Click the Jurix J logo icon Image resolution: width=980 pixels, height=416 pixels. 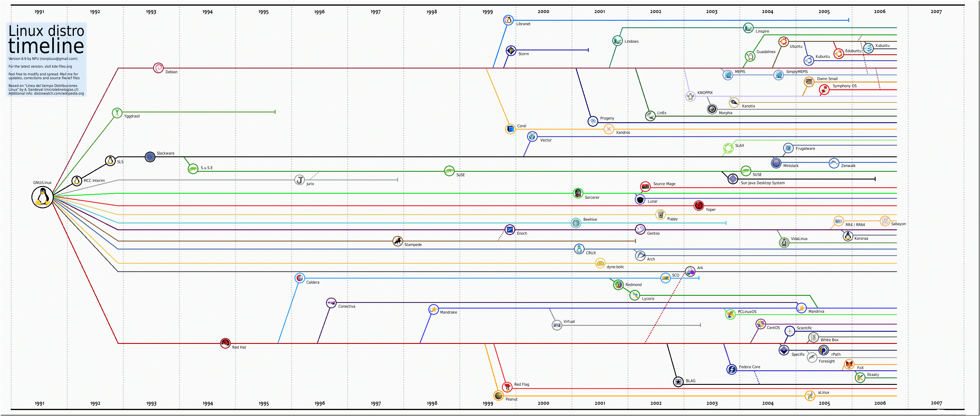pos(300,180)
